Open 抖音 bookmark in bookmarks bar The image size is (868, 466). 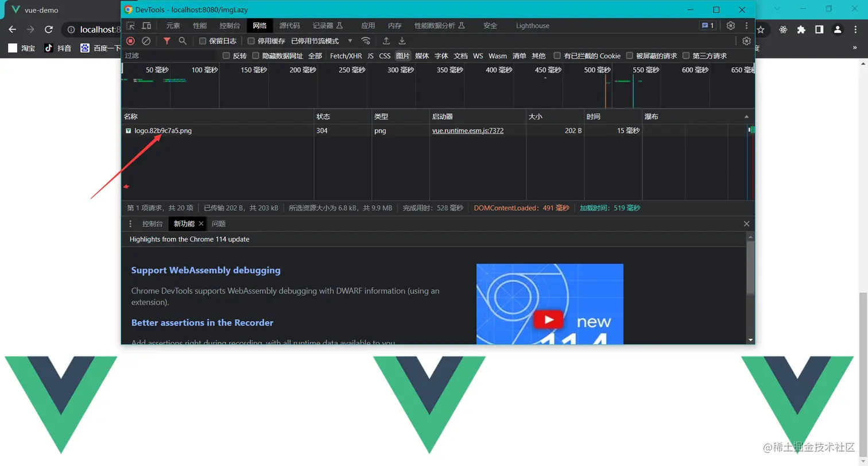tap(58, 48)
